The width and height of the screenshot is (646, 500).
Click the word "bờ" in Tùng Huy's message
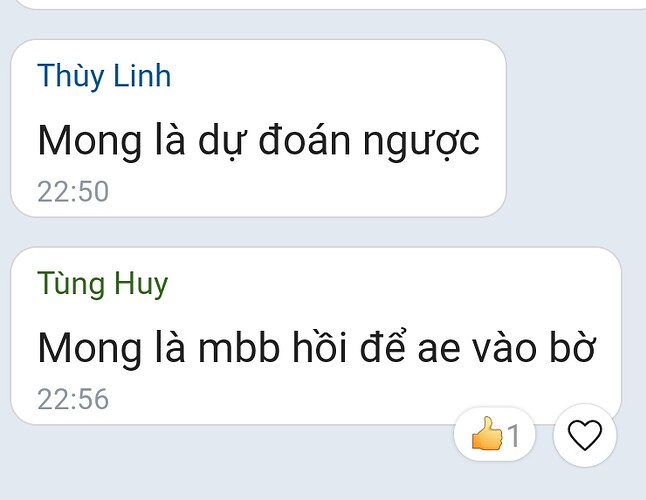(573, 348)
